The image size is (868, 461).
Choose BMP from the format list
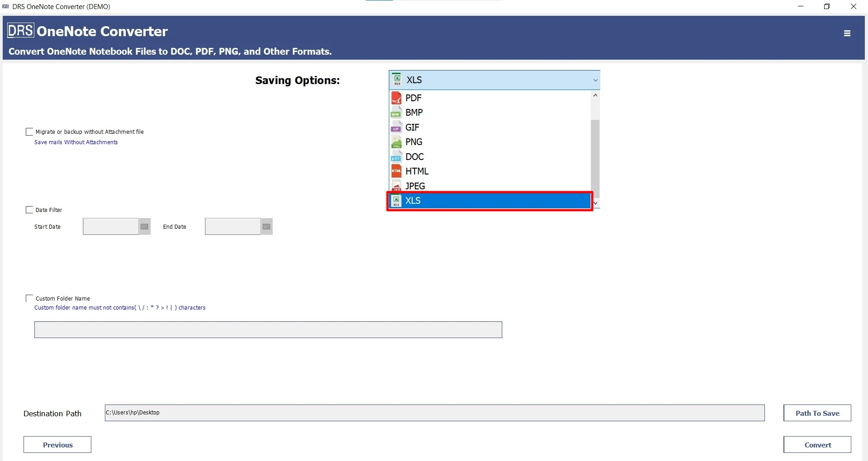coord(490,113)
